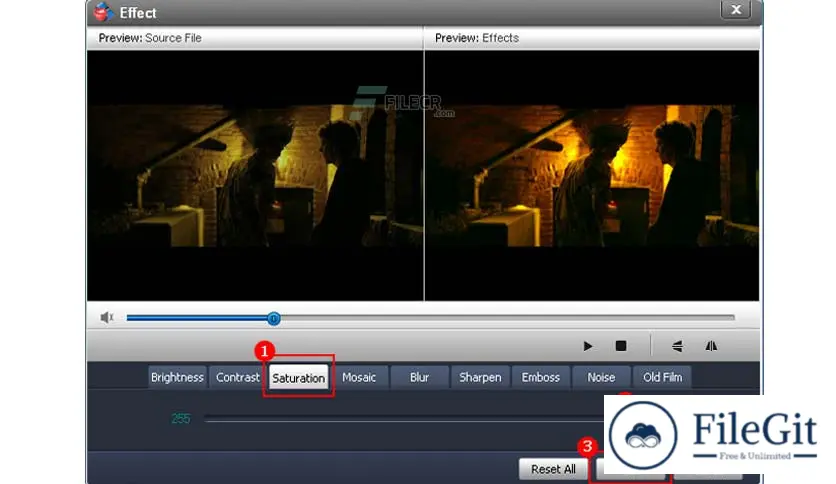
Task: Open the Emboss effect tab
Action: click(541, 377)
